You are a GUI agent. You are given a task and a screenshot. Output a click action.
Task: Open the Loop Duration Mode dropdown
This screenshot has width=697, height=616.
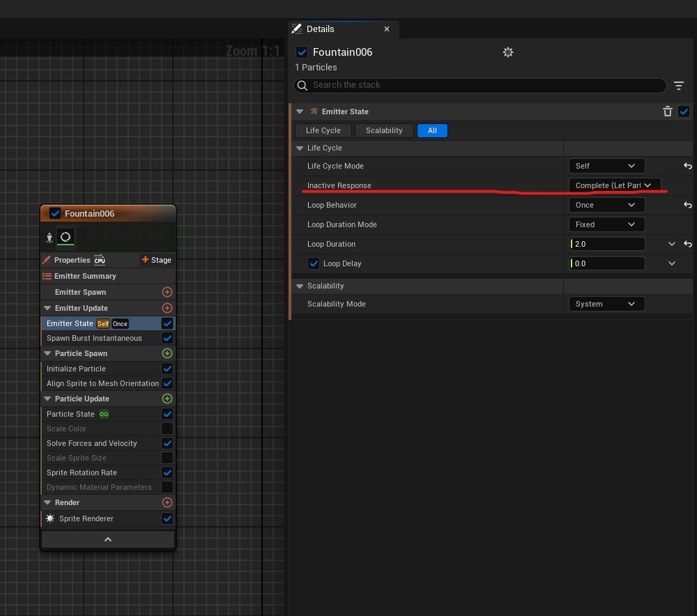pyautogui.click(x=606, y=224)
